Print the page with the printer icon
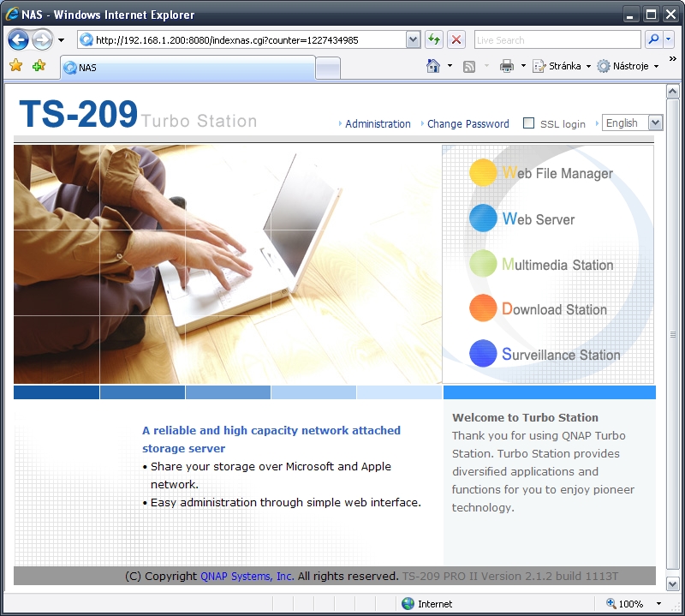Viewport: 685px width, 616px height. click(507, 66)
